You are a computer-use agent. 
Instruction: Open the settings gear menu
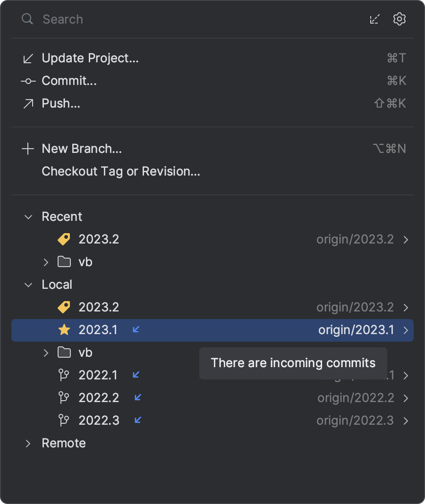pyautogui.click(x=399, y=19)
